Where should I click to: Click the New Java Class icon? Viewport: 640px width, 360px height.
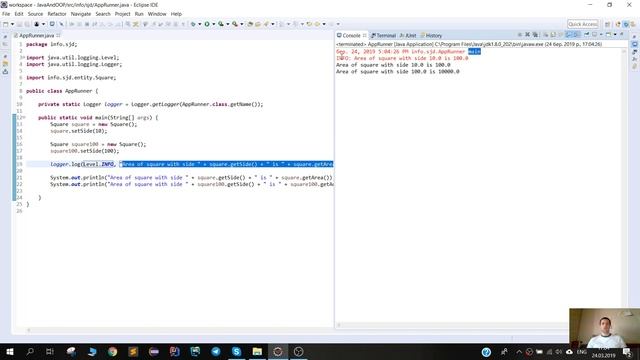pyautogui.click(x=258, y=24)
